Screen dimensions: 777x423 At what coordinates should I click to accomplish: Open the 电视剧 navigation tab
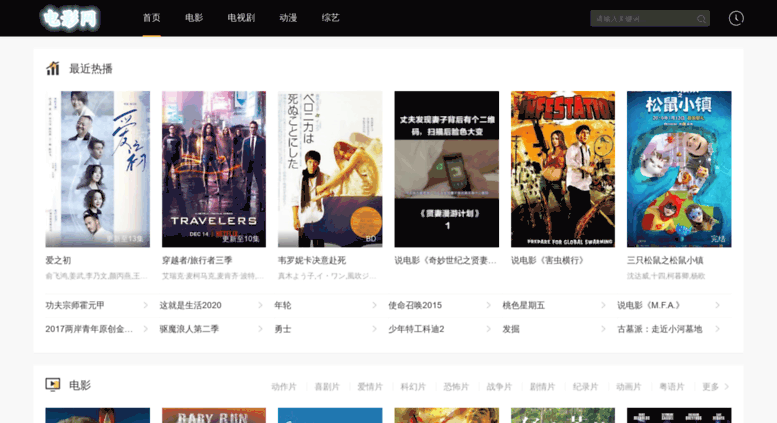click(x=241, y=18)
